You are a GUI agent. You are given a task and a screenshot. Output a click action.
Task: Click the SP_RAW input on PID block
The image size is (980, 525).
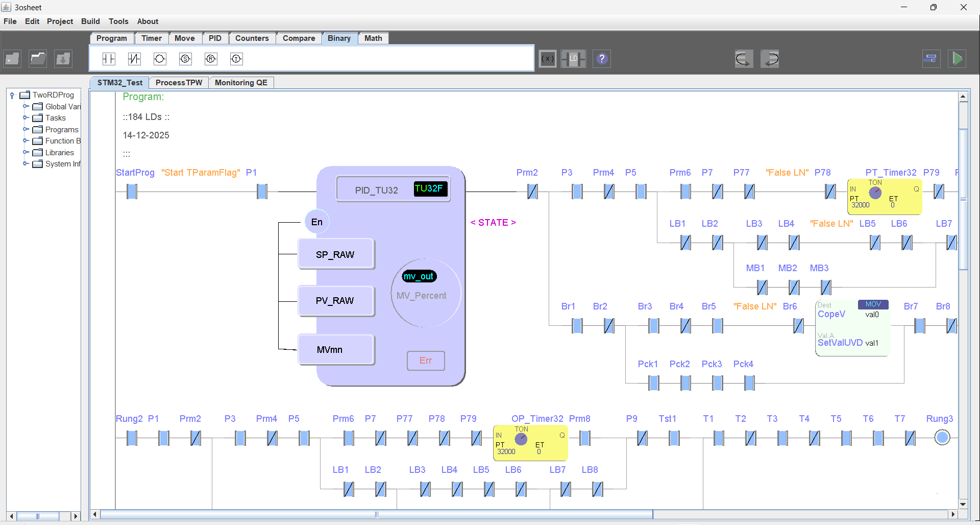pos(335,254)
